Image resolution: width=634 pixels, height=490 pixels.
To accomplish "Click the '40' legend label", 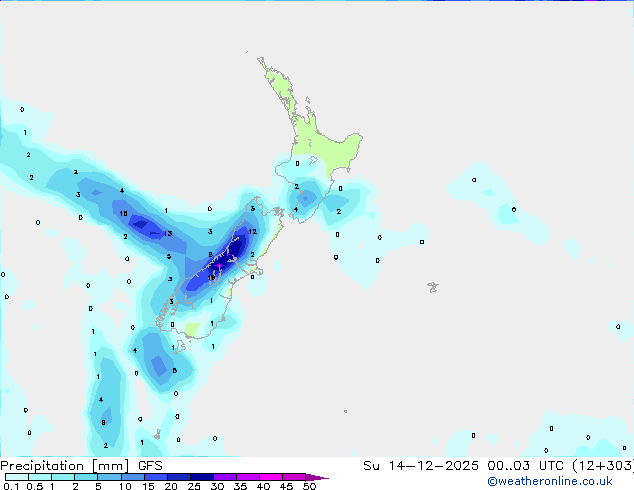I will click(x=263, y=486).
